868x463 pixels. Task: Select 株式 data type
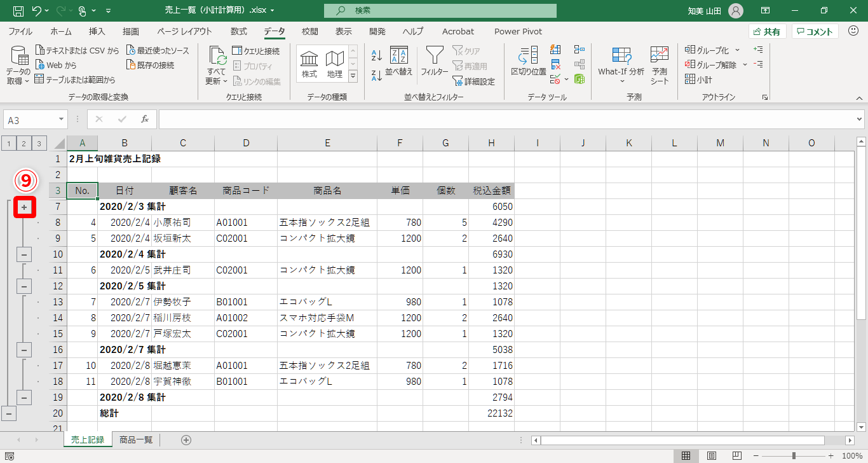(309, 64)
